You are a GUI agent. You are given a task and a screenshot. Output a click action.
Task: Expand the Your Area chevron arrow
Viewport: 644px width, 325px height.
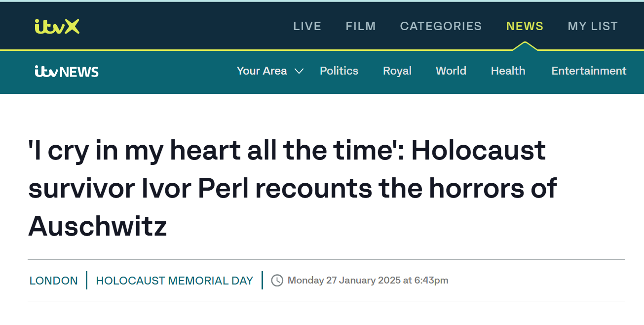(299, 71)
